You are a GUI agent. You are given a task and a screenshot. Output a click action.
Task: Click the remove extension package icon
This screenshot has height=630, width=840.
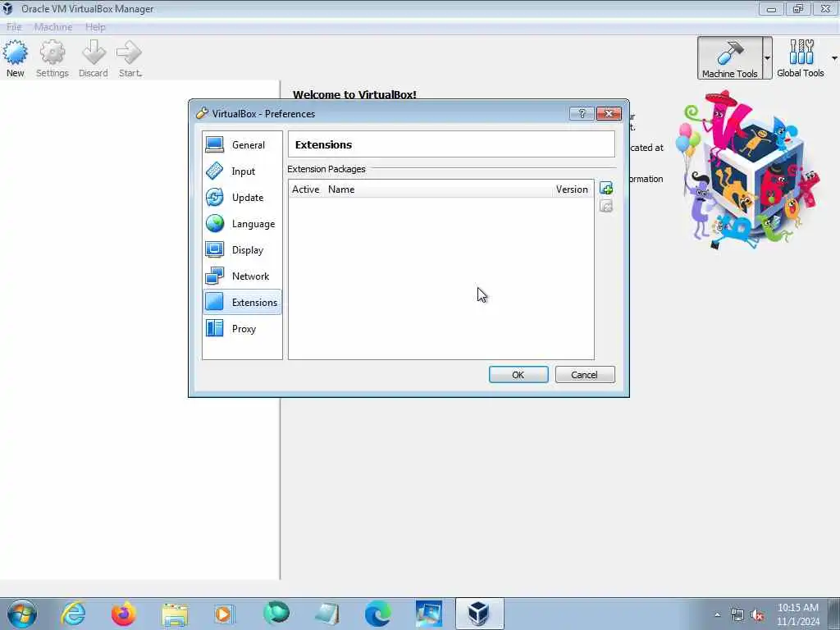click(606, 206)
